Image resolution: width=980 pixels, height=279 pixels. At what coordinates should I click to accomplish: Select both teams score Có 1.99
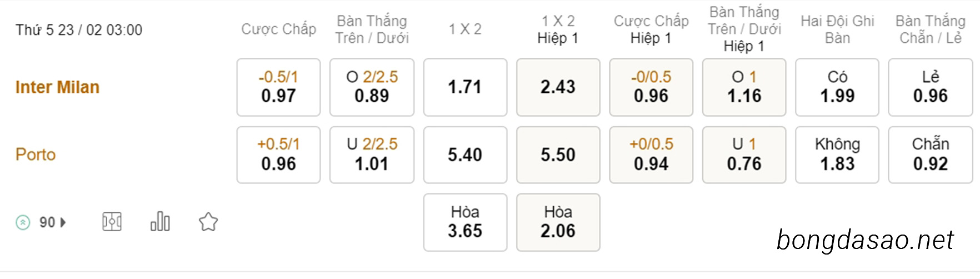837,87
